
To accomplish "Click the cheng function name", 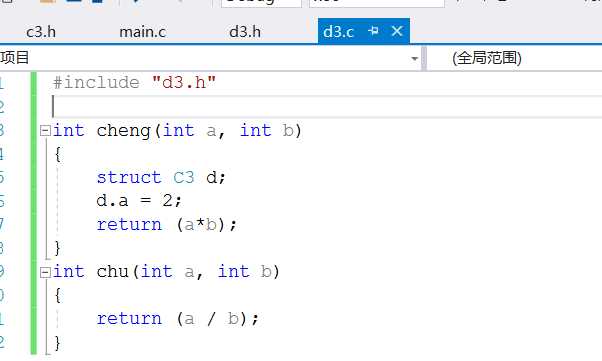I will pos(123,131).
